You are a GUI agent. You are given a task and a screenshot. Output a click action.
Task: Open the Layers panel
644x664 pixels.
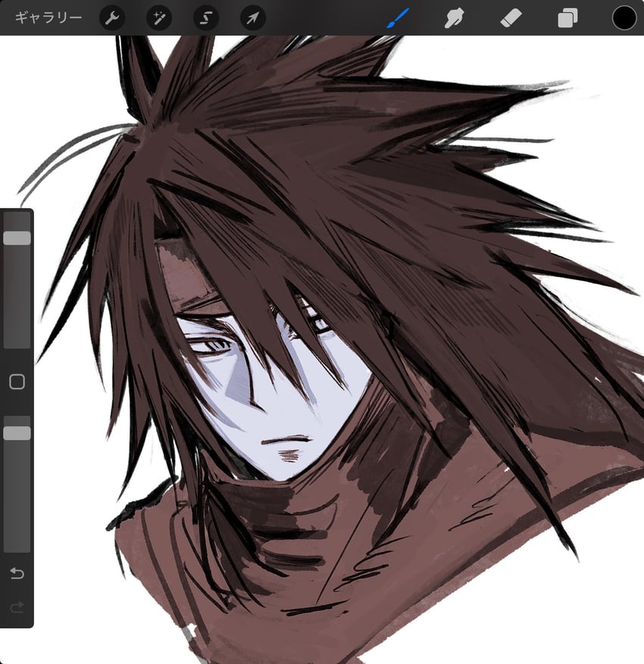click(x=567, y=19)
